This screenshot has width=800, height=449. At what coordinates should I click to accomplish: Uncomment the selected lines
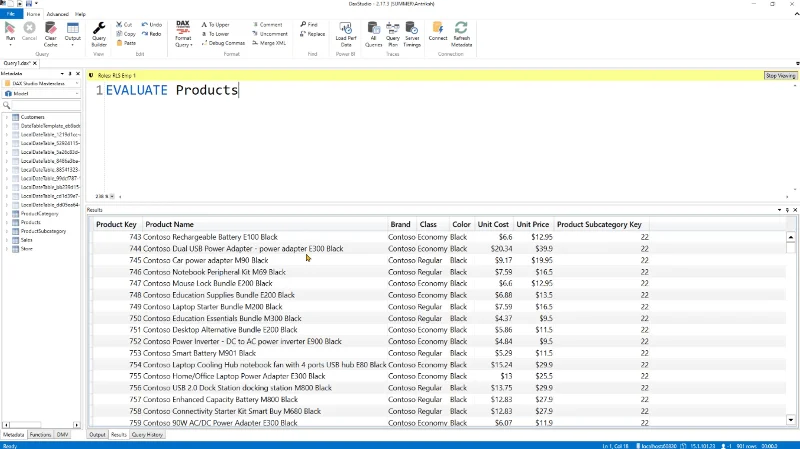pyautogui.click(x=270, y=34)
